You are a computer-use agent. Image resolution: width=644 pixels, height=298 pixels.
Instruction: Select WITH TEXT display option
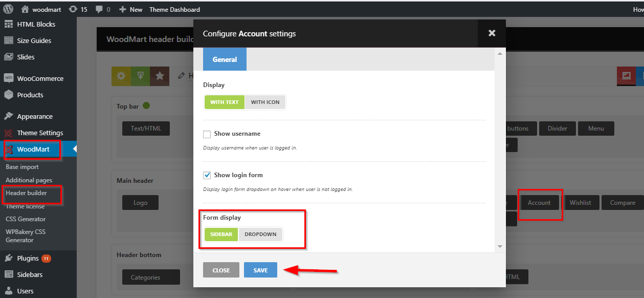pyautogui.click(x=225, y=102)
